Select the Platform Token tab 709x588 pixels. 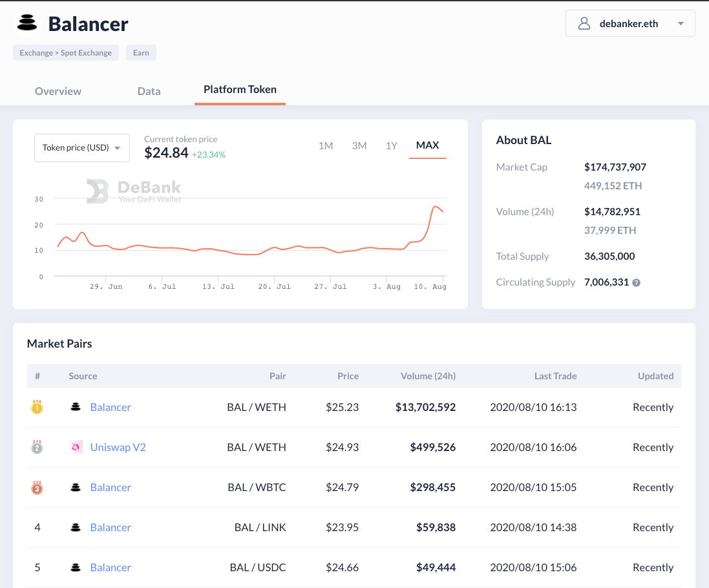240,89
